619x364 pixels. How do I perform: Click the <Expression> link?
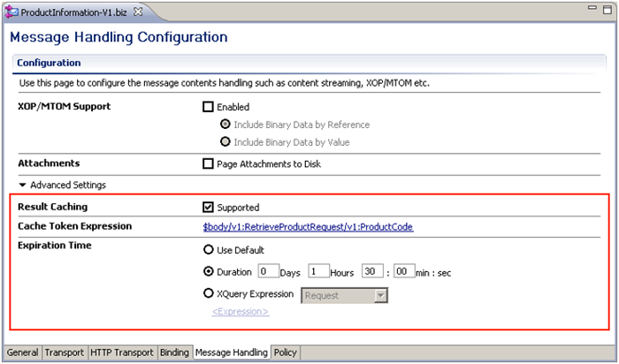point(241,312)
